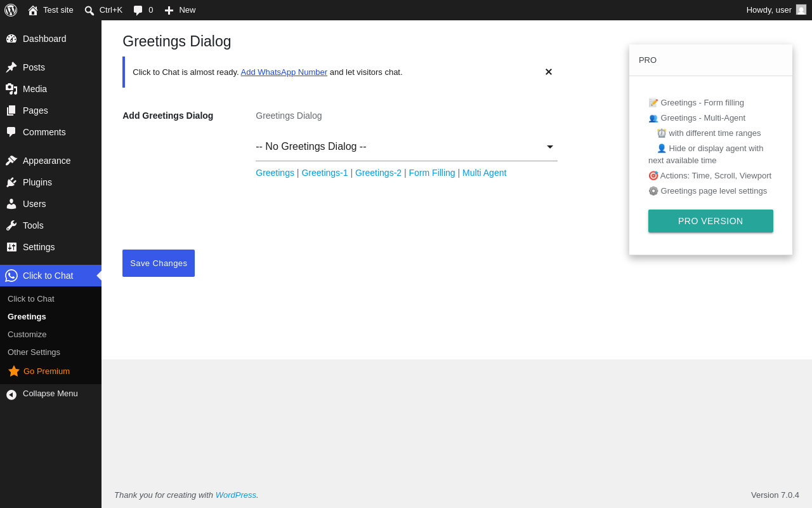Click the WhatsApp Click to Chat icon
Screen dimensions: 812x508
11,276
